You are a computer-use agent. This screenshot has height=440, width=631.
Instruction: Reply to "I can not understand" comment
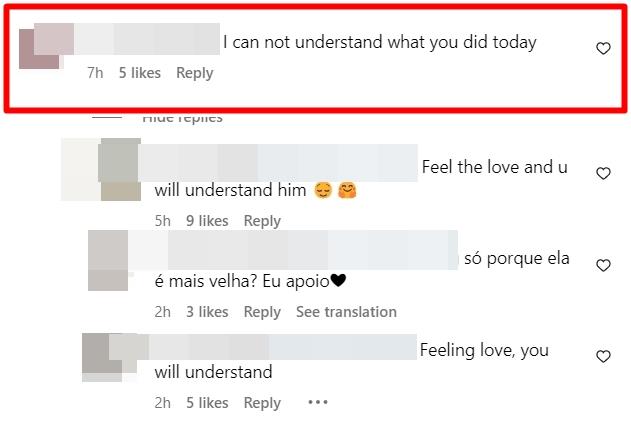[x=195, y=73]
